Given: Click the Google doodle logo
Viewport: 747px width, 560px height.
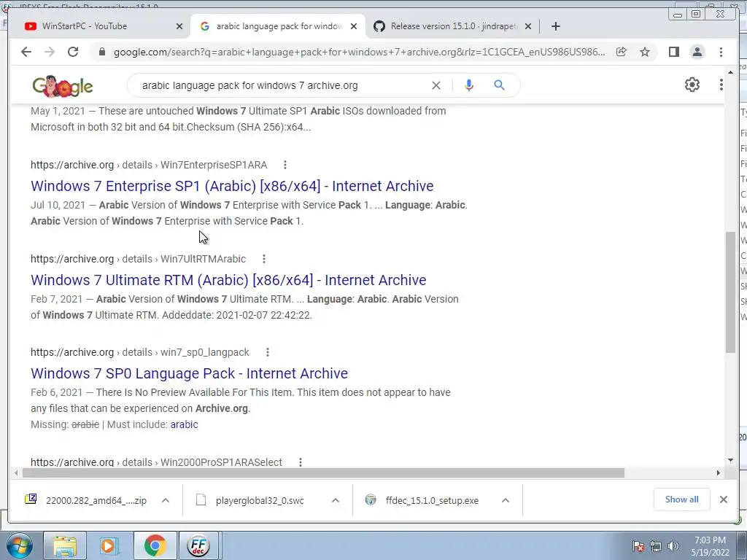Looking at the screenshot, I should coord(63,86).
